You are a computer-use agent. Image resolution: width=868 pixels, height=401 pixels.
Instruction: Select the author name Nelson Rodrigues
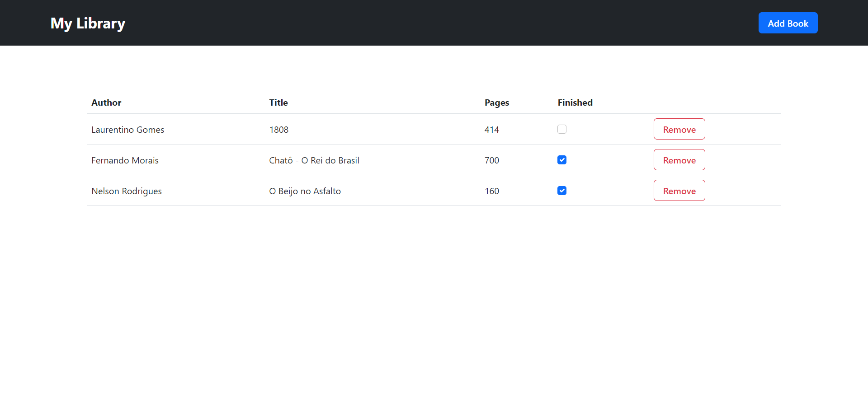coord(126,191)
